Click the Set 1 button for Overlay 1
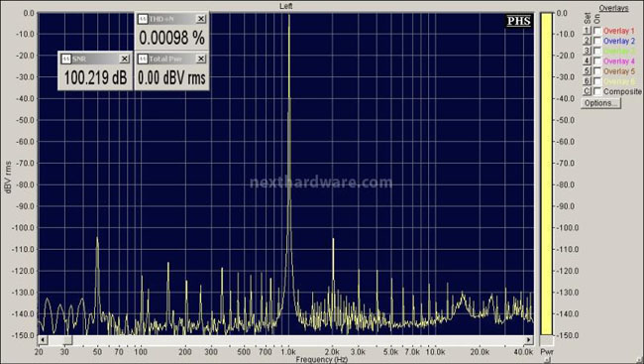This screenshot has width=644, height=364. coord(588,31)
